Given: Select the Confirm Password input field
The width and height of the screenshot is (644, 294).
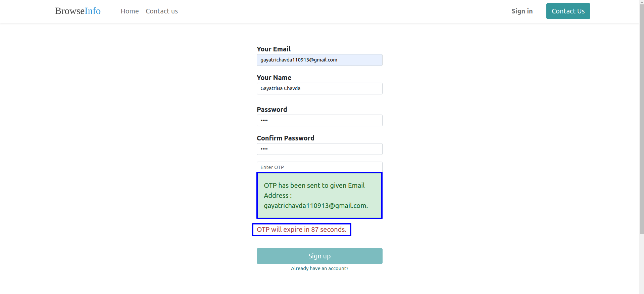Looking at the screenshot, I should pos(319,149).
